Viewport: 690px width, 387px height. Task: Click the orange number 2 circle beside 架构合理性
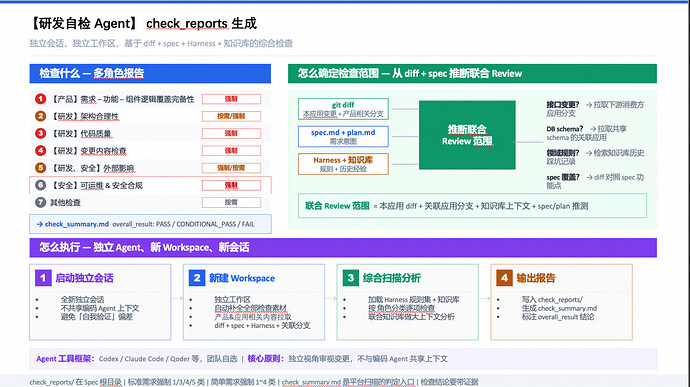coord(40,116)
